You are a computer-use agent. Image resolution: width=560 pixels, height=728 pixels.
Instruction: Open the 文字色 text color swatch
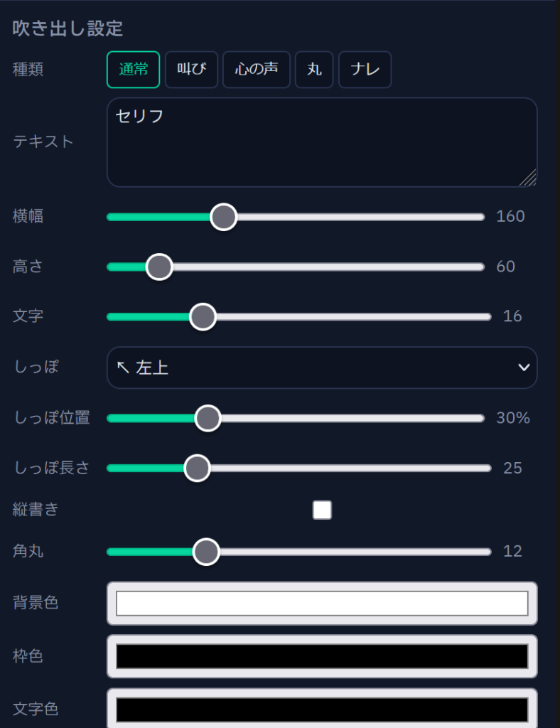[x=321, y=709]
